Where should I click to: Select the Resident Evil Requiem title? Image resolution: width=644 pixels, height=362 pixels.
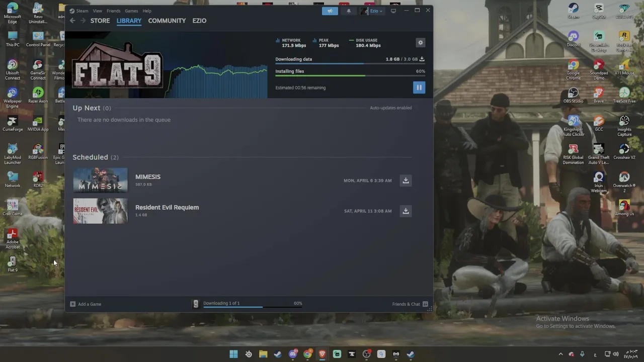coord(167,207)
